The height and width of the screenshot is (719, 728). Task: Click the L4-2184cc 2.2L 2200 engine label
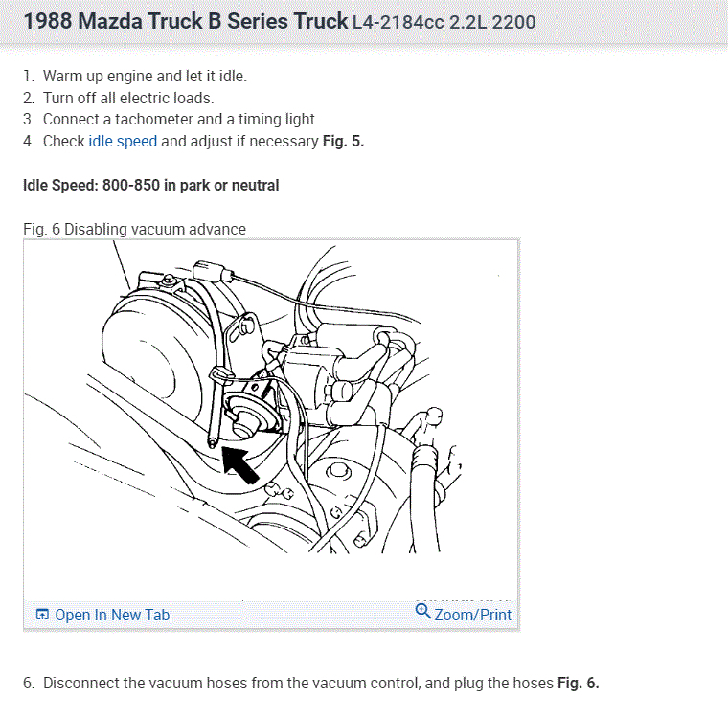pos(444,22)
